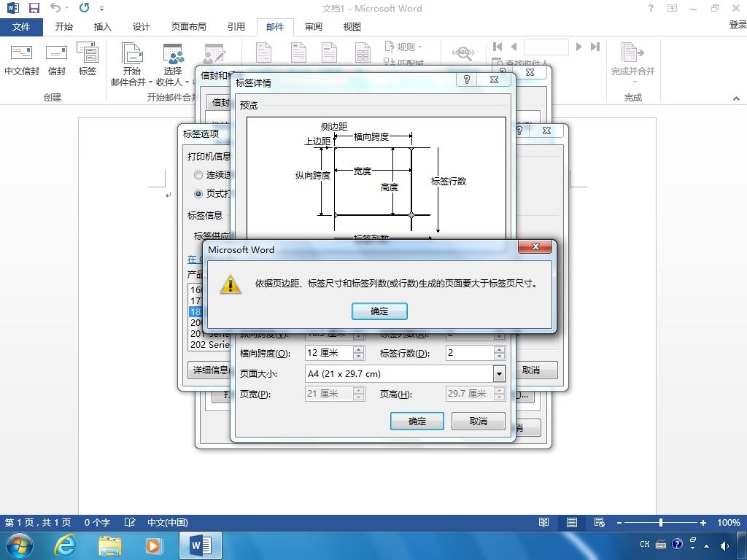The image size is (747, 560).
Task: Select 202 Series item in product list
Action: click(209, 344)
